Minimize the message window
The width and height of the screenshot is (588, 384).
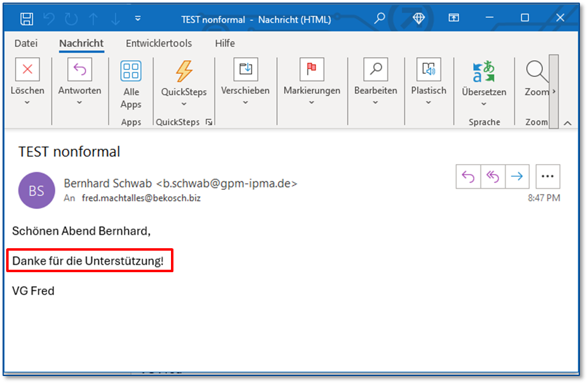point(490,18)
